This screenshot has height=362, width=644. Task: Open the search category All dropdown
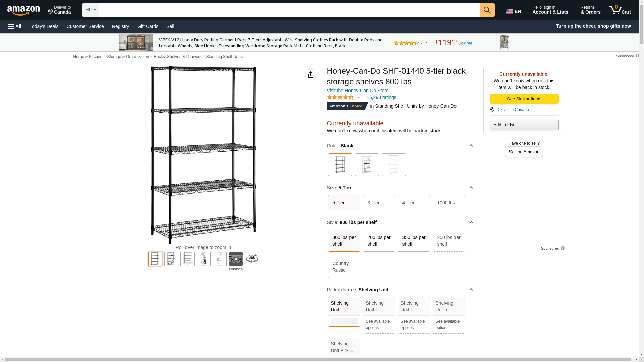90,10
